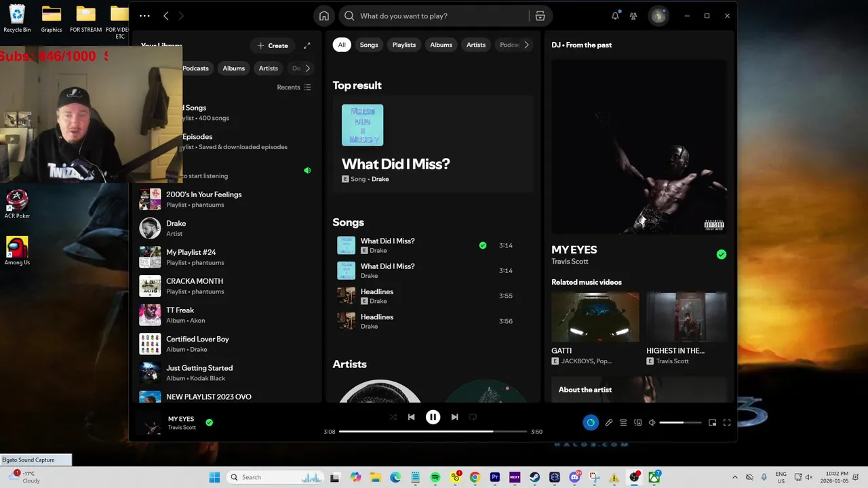Viewport: 868px width, 488px height.
Task: Open the Recents sort dropdown
Action: [294, 87]
